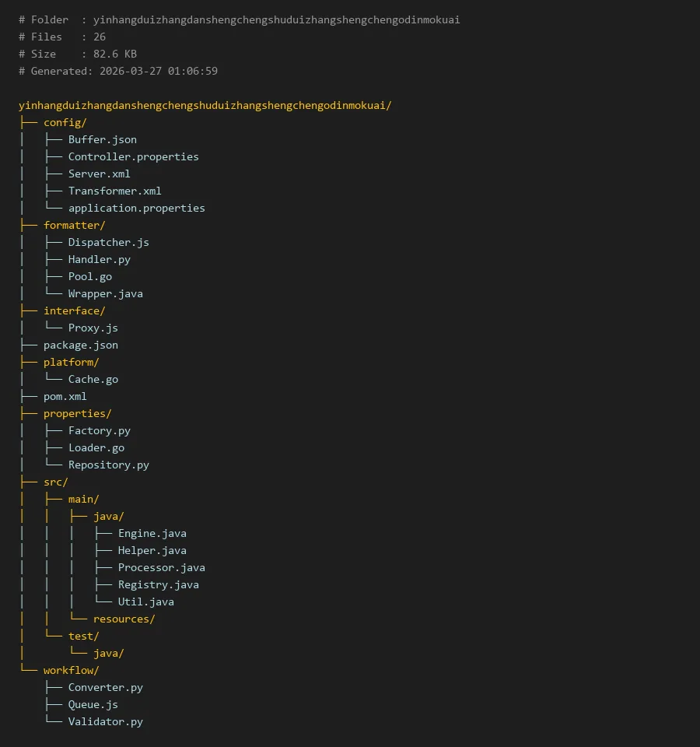Open Dispatcher.js file

108,242
